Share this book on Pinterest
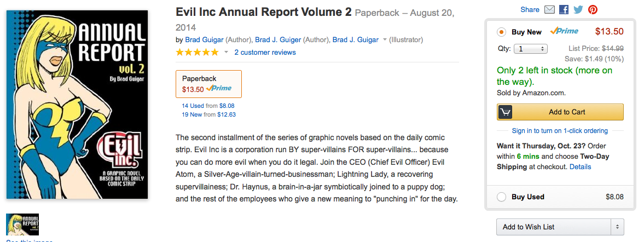 tap(593, 9)
